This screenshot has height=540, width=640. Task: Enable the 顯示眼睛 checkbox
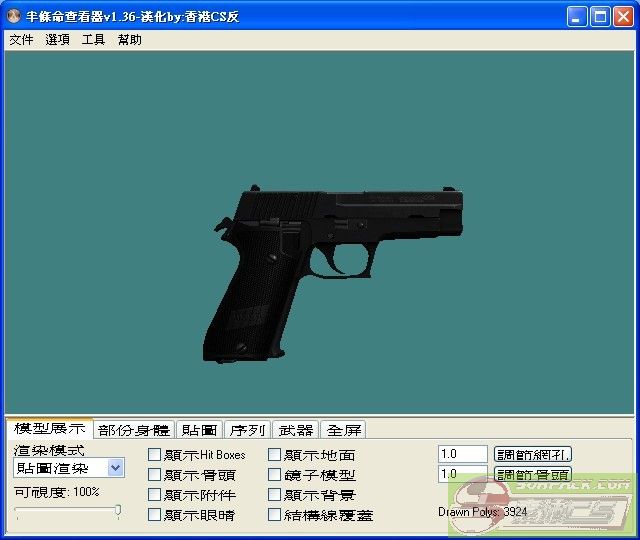coord(154,515)
